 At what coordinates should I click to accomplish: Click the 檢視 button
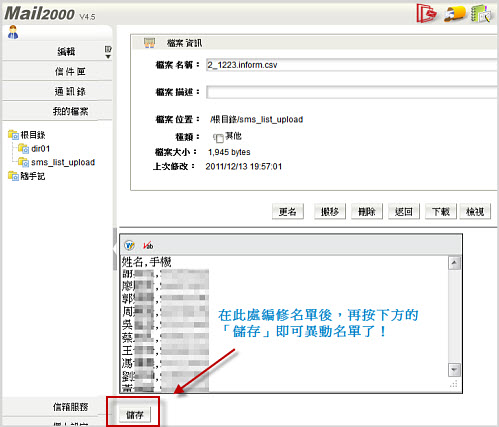coord(475,211)
